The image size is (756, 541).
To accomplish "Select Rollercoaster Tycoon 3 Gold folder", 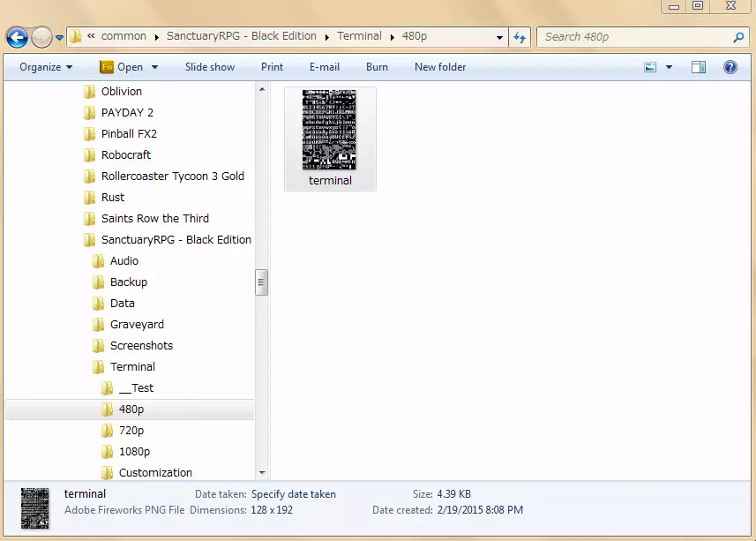I will [173, 176].
